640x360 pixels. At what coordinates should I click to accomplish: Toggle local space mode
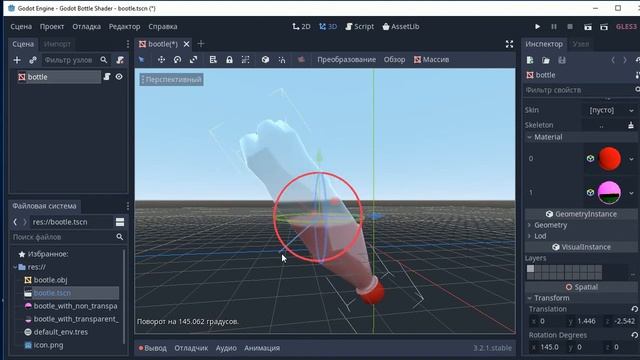coord(265,60)
